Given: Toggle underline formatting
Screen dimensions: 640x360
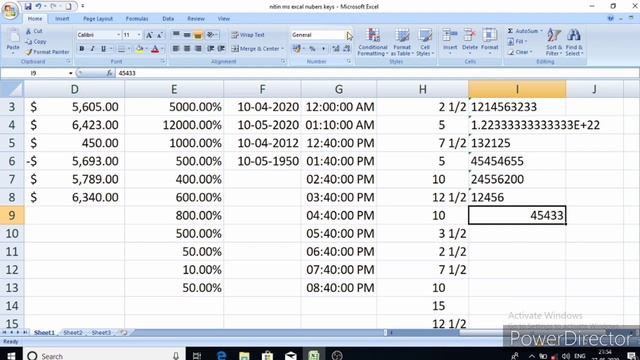Looking at the screenshot, I should pyautogui.click(x=103, y=49).
